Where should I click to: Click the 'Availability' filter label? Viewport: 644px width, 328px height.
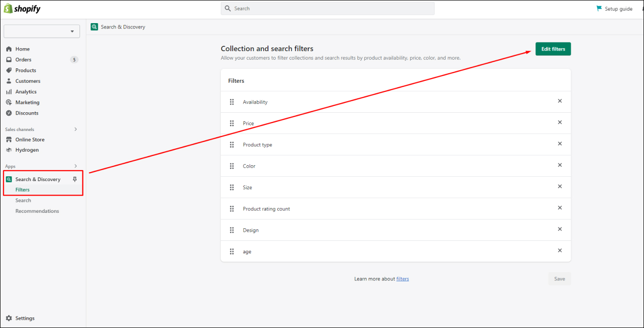[255, 102]
